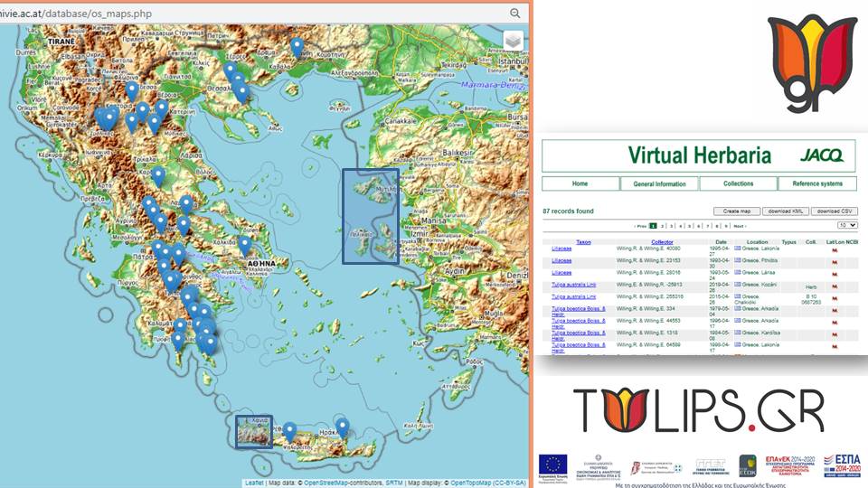Open Tulipa boeotica link for collector number 334
The height and width of the screenshot is (488, 868).
(579, 310)
